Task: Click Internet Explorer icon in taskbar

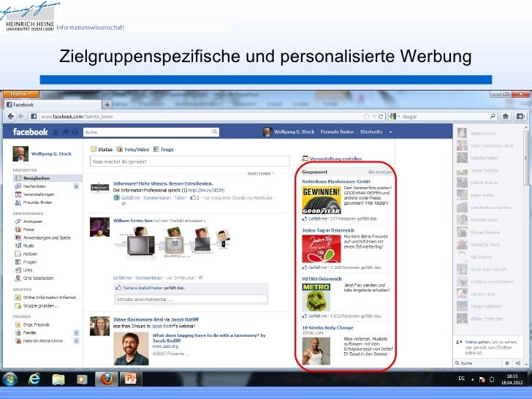Action: click(34, 379)
